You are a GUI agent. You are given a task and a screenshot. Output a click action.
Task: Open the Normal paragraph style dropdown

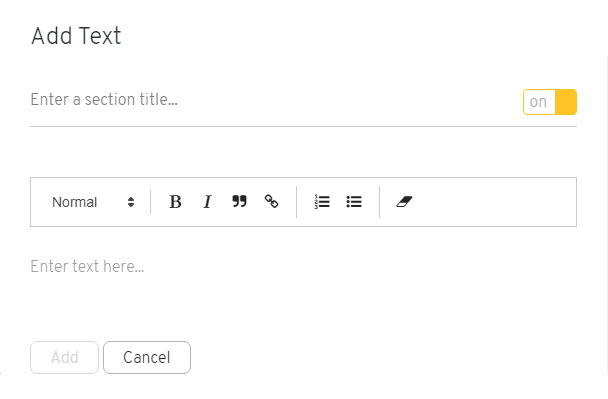[x=93, y=202]
